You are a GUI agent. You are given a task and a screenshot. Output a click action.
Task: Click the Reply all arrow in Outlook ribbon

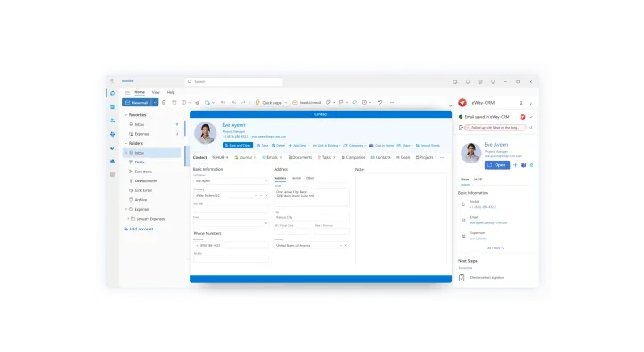point(233,102)
